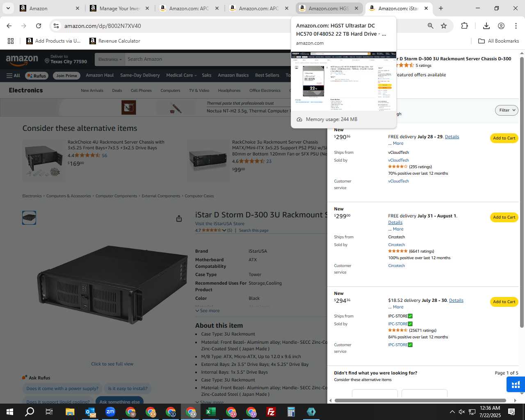Image resolution: width=525 pixels, height=420 pixels.
Task: Open Details link for July 28 - 29 delivery
Action: [x=452, y=137]
